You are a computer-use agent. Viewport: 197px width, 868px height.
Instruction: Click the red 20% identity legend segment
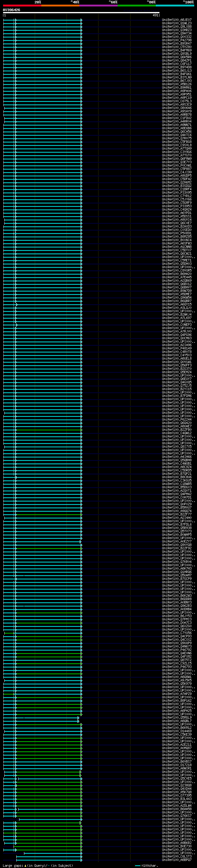[x=22, y=6]
